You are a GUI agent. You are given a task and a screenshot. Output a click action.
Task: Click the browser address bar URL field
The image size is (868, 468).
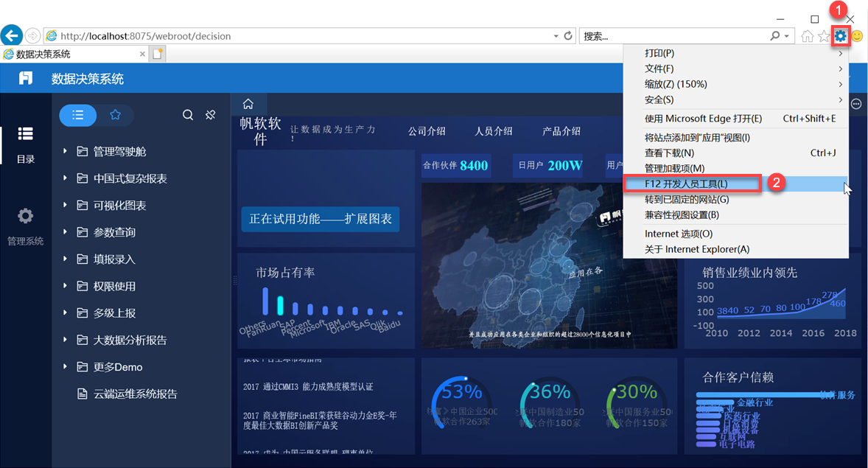coord(295,35)
